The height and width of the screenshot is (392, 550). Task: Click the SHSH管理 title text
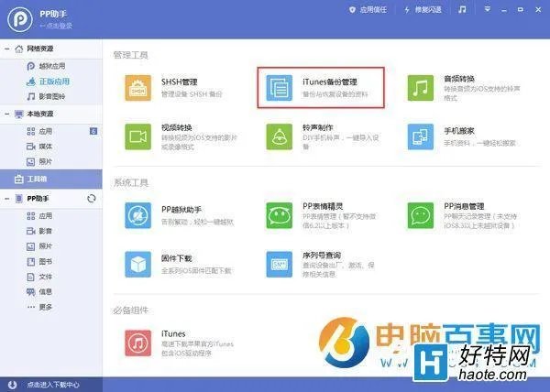[x=180, y=82]
